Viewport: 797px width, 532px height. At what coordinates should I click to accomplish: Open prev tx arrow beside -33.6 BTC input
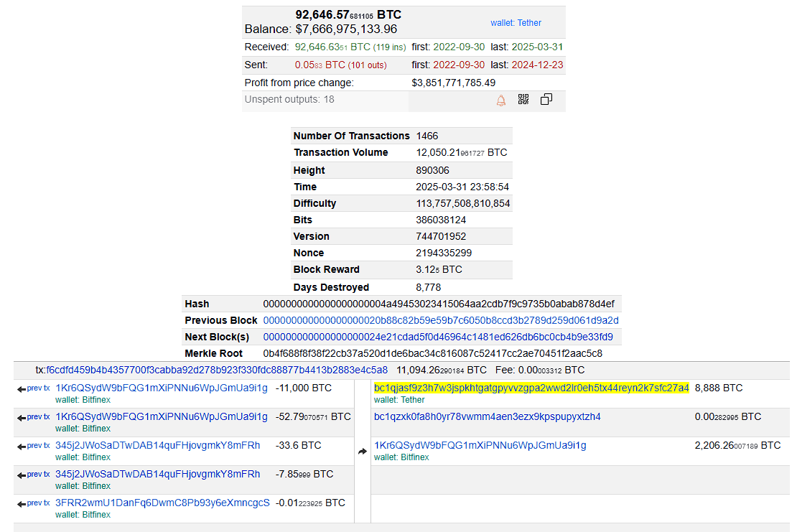34,446
